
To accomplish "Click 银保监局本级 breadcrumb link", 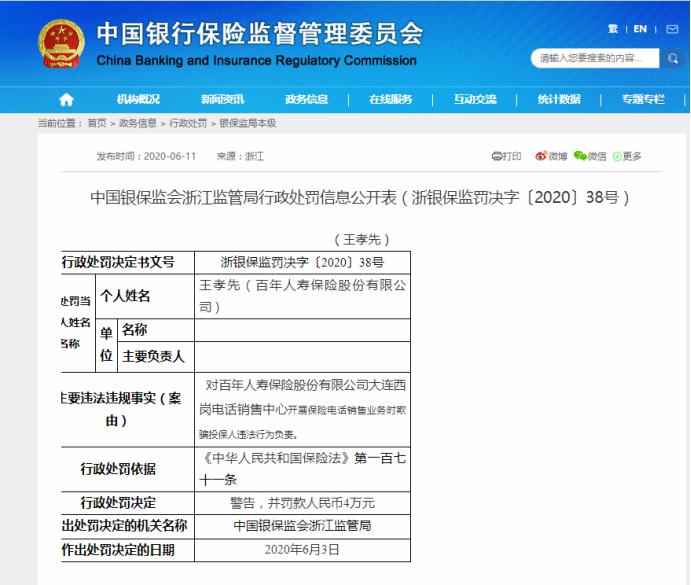I will 248,123.
